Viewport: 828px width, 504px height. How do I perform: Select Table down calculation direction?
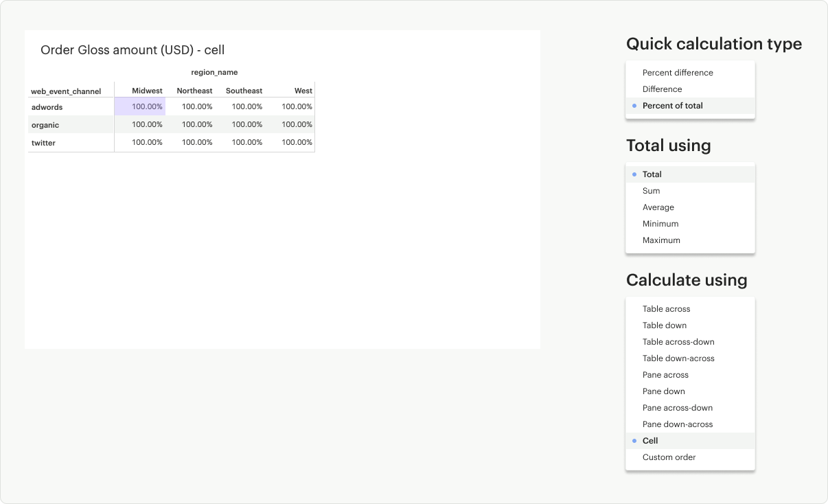[x=664, y=325]
